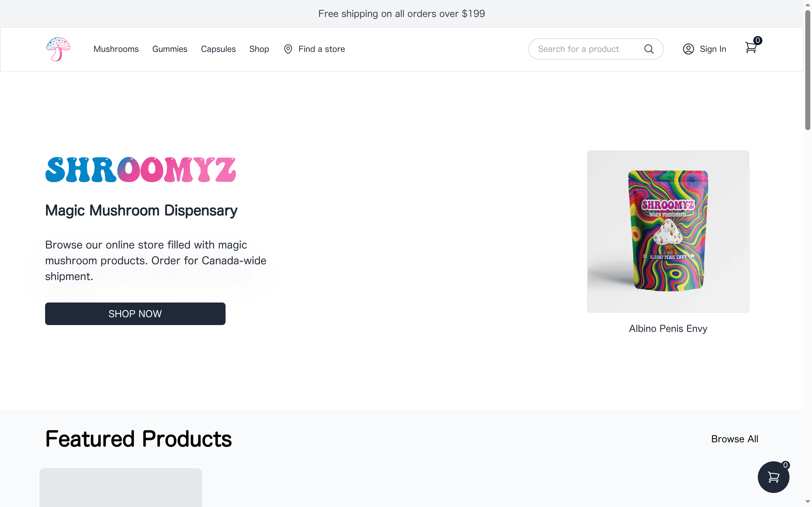Image resolution: width=812 pixels, height=507 pixels.
Task: Open the account icon next to Sign In
Action: (689, 49)
